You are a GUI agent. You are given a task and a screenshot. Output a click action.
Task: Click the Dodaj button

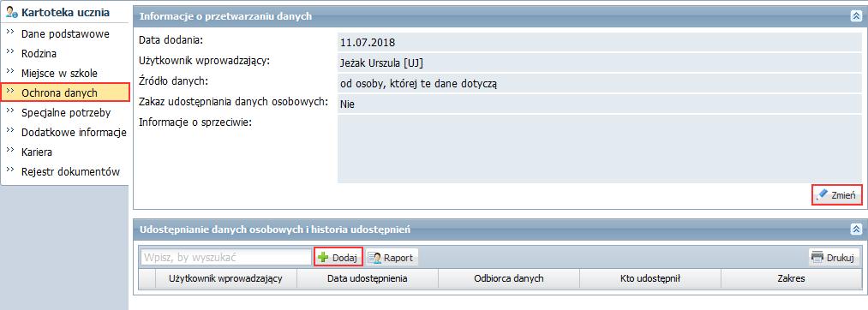click(338, 258)
